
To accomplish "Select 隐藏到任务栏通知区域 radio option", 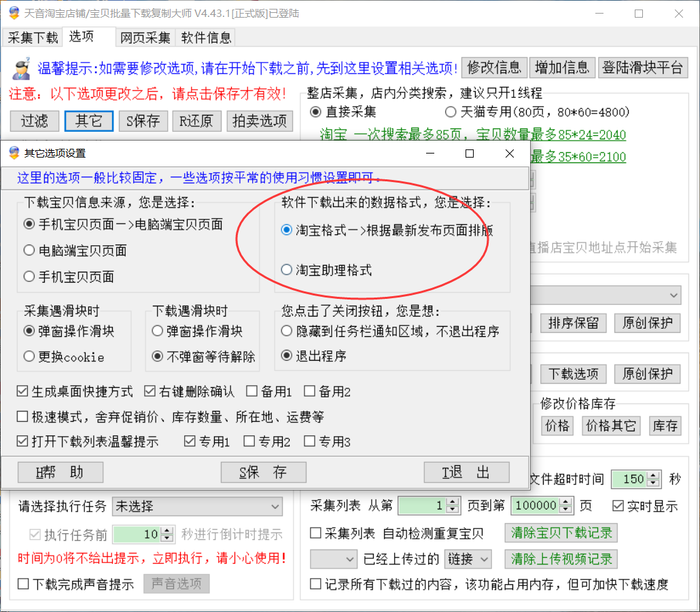I will (x=287, y=331).
